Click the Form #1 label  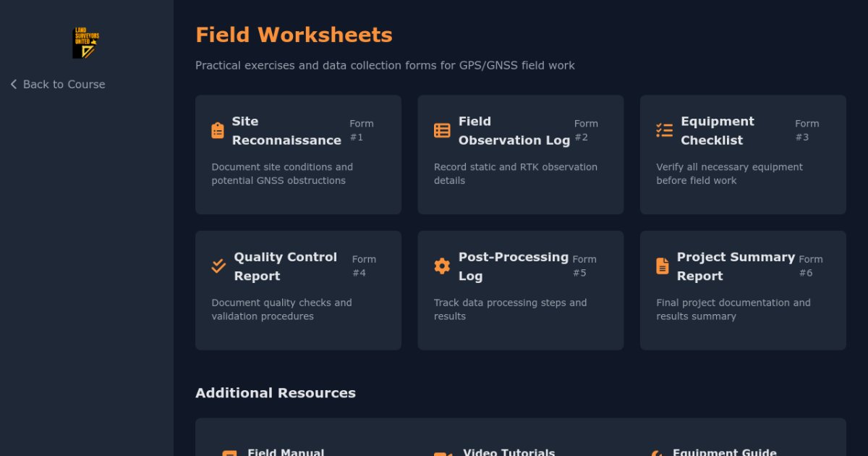(361, 130)
